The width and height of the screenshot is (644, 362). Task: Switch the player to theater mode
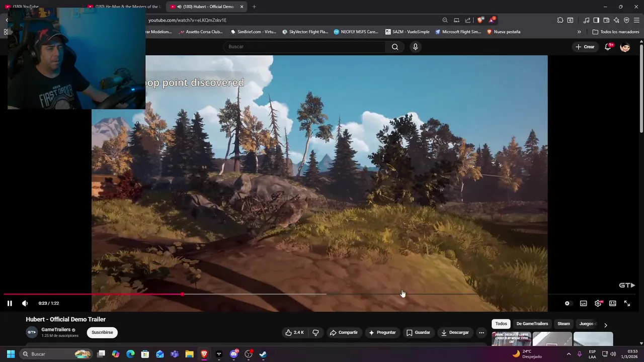613,303
